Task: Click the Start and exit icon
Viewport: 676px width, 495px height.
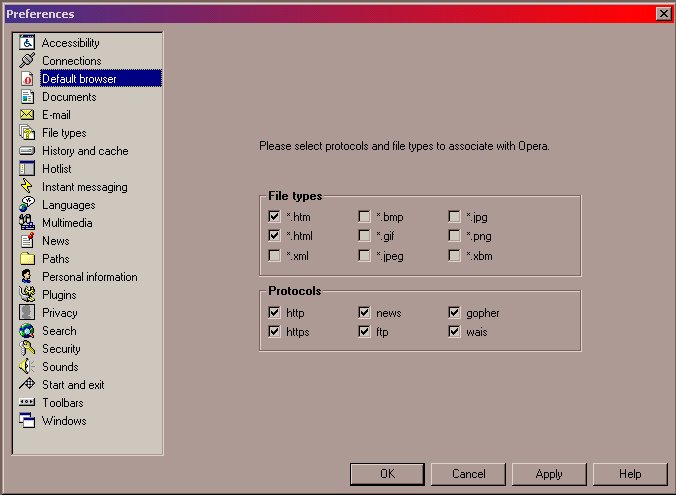Action: coord(27,384)
